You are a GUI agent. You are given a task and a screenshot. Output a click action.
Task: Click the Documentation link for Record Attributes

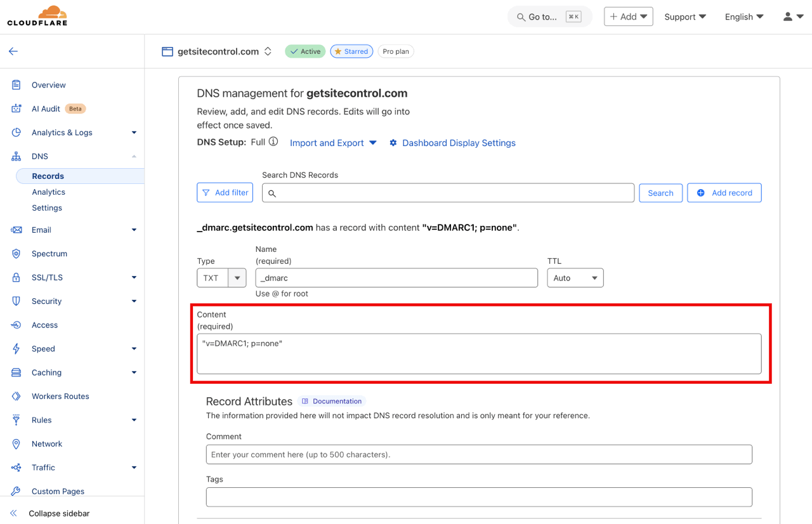click(x=331, y=401)
